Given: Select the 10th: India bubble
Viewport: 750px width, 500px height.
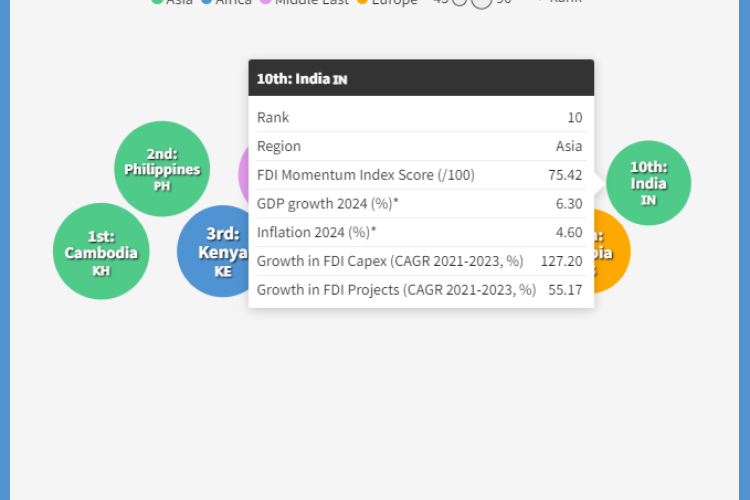Looking at the screenshot, I should click(648, 183).
